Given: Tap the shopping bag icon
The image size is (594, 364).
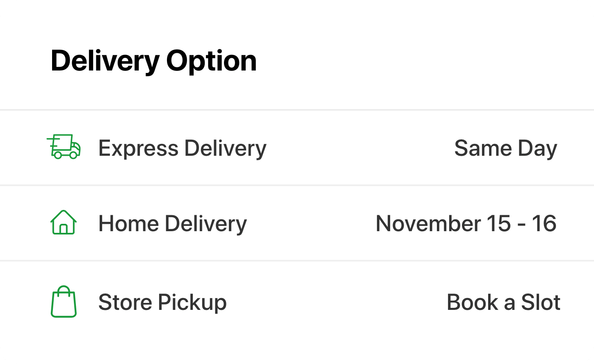Looking at the screenshot, I should click(64, 302).
